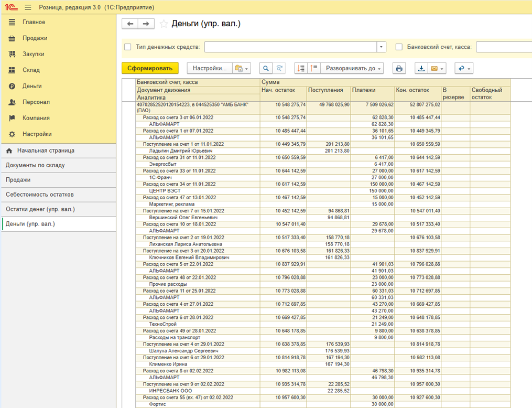This screenshot has height=408, width=532.
Task: Click the print report icon
Action: point(399,68)
